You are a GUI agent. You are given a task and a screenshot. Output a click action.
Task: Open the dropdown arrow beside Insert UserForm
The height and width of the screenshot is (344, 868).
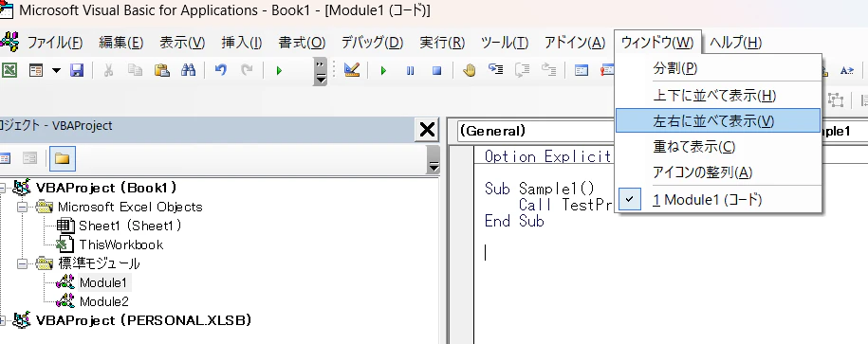point(57,70)
